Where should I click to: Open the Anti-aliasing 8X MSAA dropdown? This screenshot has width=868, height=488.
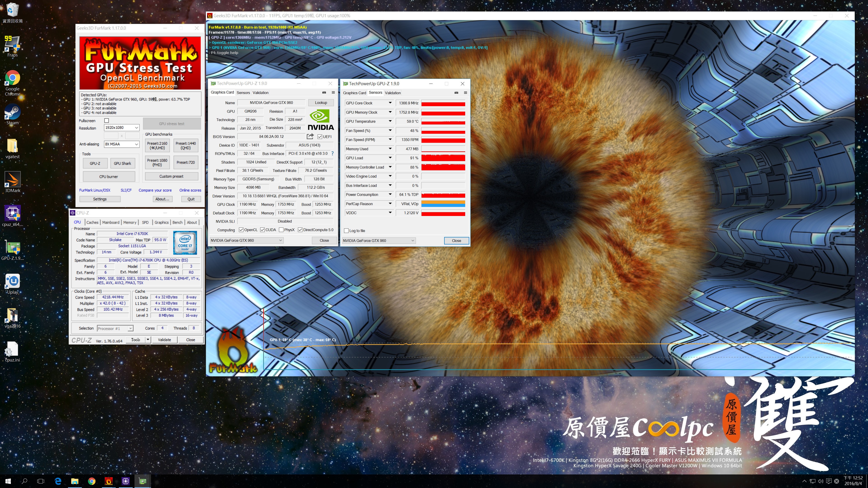(121, 144)
